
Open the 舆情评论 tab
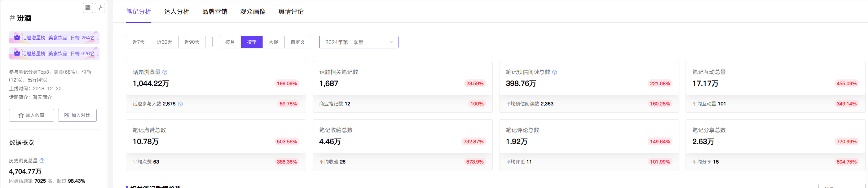291,12
